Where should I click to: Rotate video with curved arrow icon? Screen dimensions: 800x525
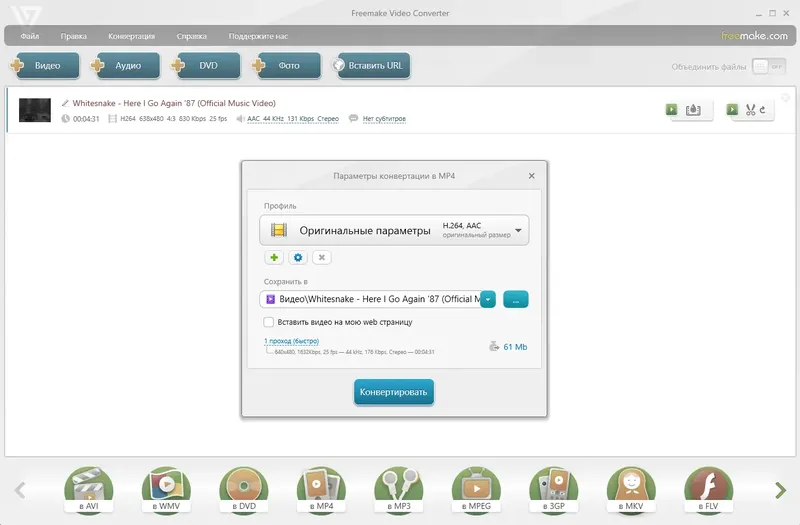(x=763, y=110)
